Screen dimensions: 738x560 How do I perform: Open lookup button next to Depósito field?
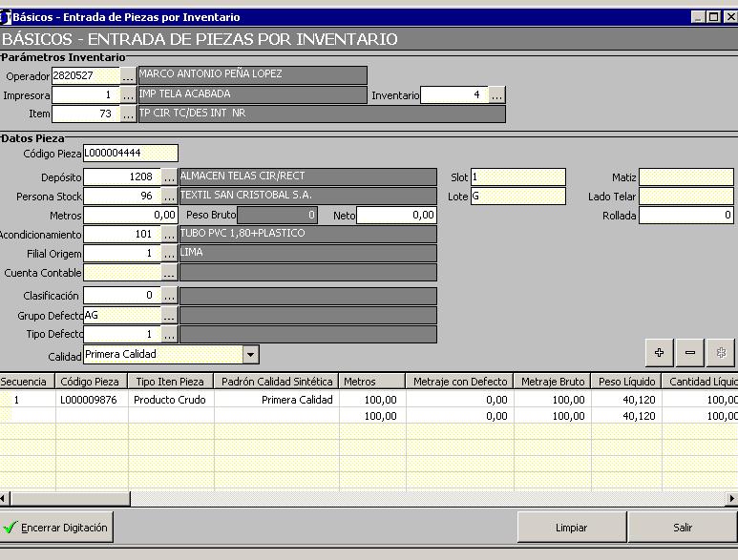pos(169,177)
